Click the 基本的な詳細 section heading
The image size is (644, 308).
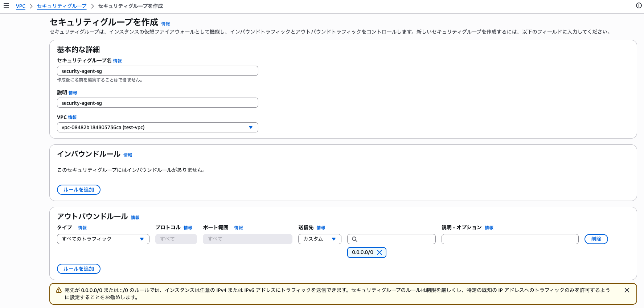click(78, 50)
